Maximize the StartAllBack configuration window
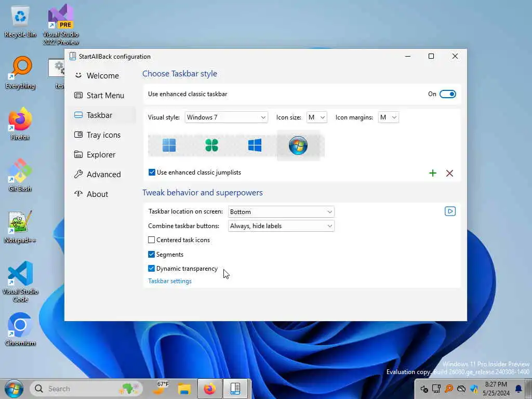The width and height of the screenshot is (532, 399). 431,56
